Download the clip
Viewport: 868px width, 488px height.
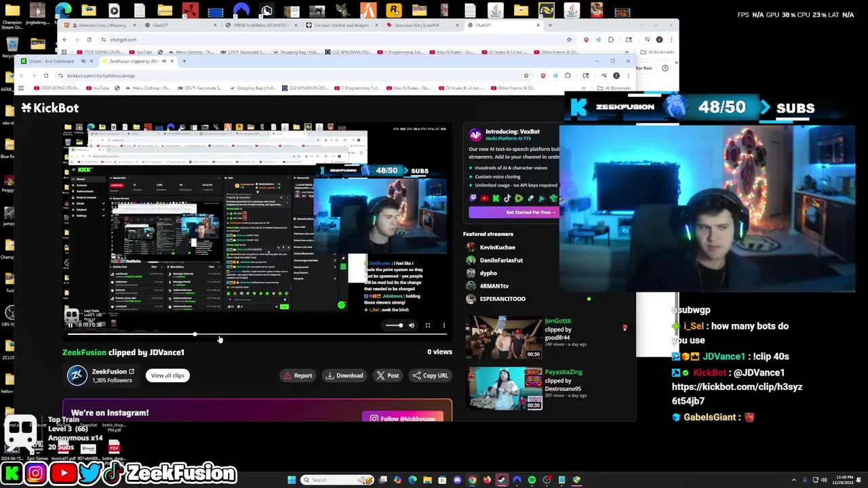pyautogui.click(x=344, y=375)
